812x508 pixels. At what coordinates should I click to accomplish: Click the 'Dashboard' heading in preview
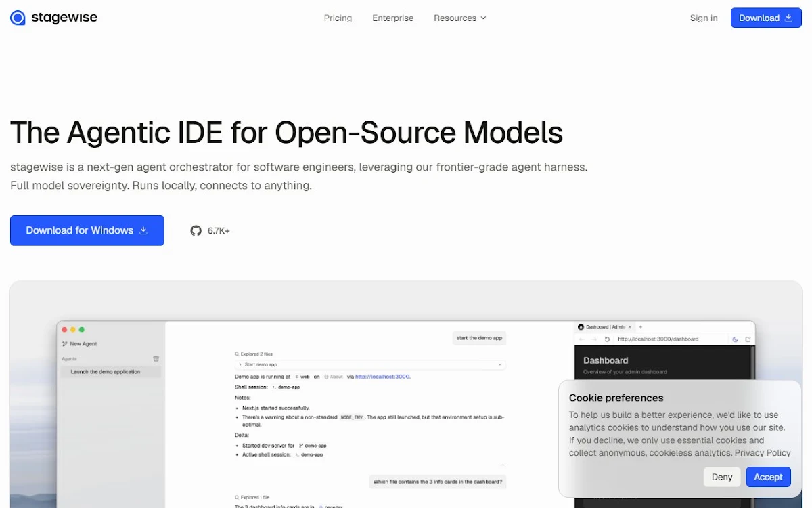point(606,360)
